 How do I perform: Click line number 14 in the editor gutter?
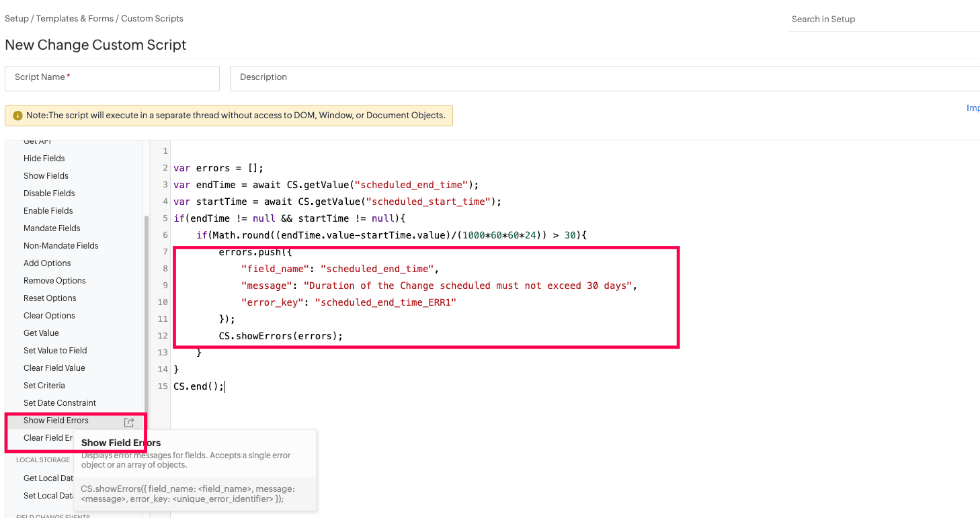click(163, 370)
